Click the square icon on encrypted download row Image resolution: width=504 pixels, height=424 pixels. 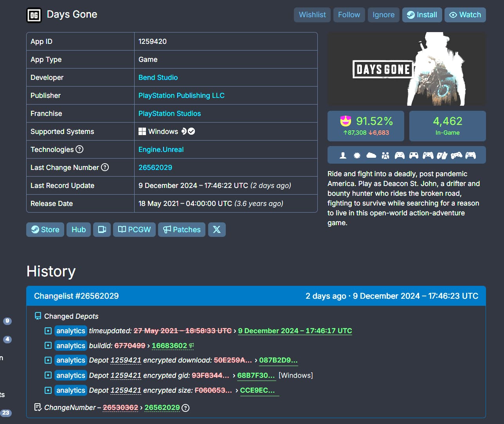click(48, 360)
